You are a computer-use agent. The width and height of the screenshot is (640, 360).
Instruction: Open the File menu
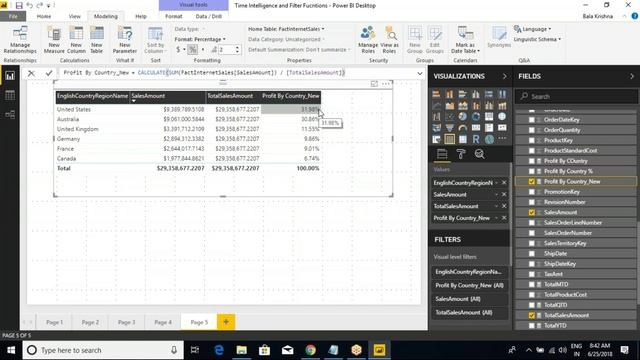point(13,16)
